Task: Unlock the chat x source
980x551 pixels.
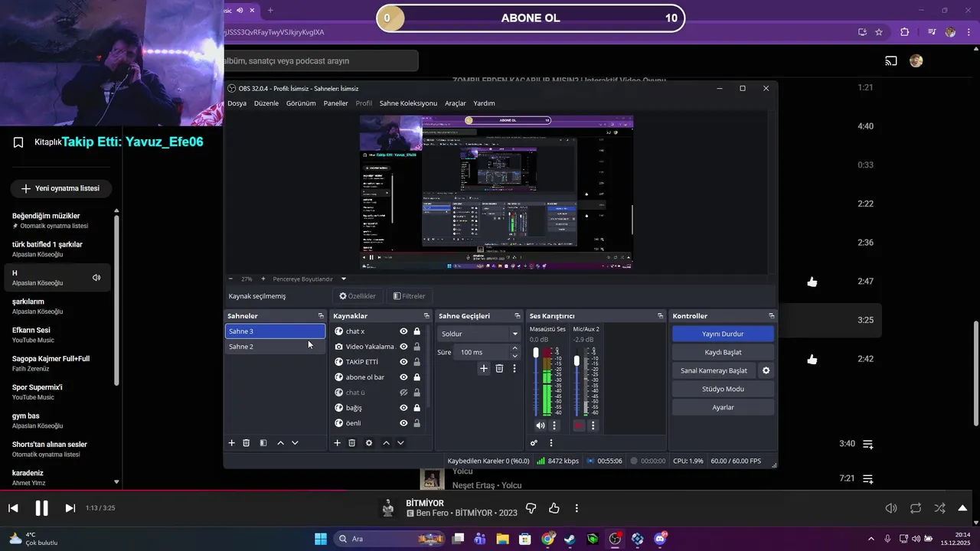Action: (x=416, y=331)
